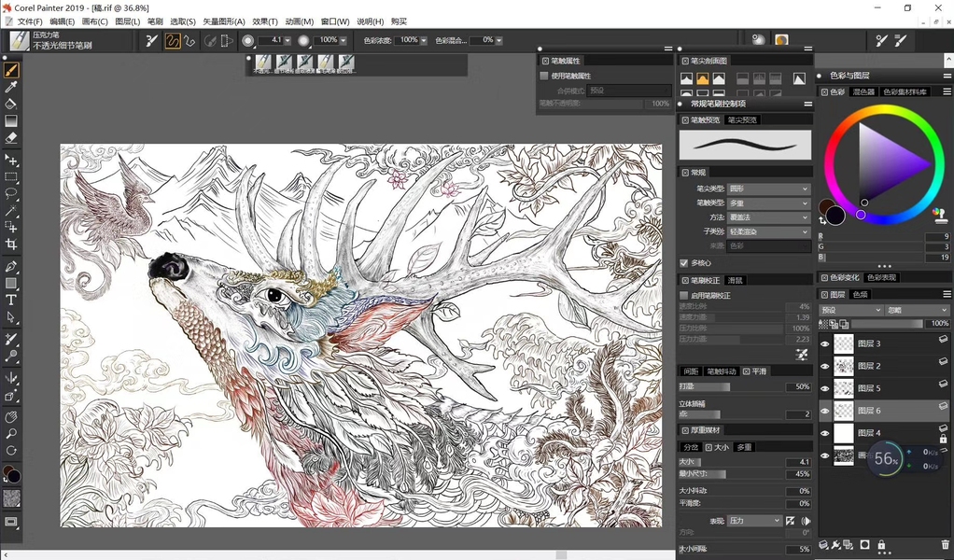Open the 笔尖类型 dropdown
This screenshot has width=954, height=560.
pos(768,189)
